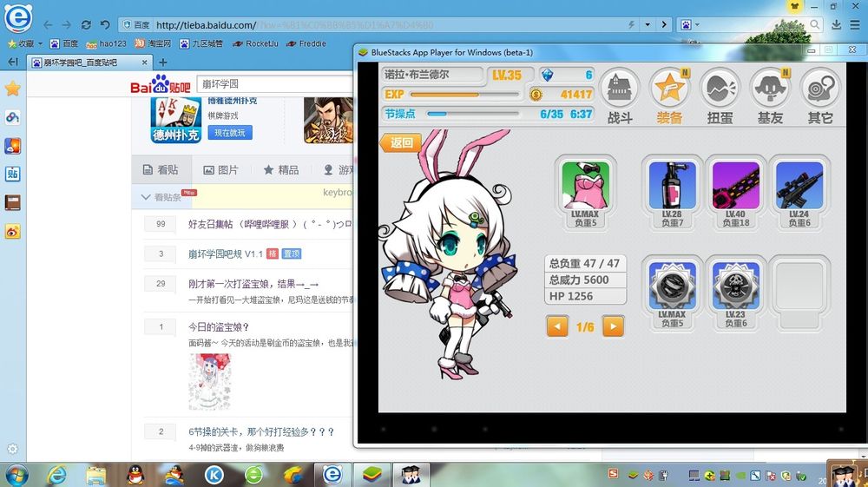The image size is (868, 487).
Task: Open the address bar dropdown arrow
Action: pyautogui.click(x=648, y=25)
